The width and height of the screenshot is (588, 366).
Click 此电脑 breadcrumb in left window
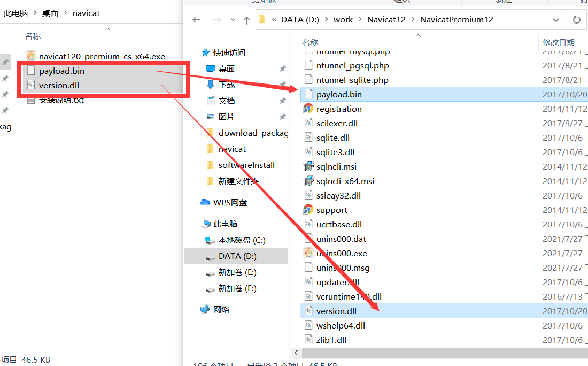point(16,13)
